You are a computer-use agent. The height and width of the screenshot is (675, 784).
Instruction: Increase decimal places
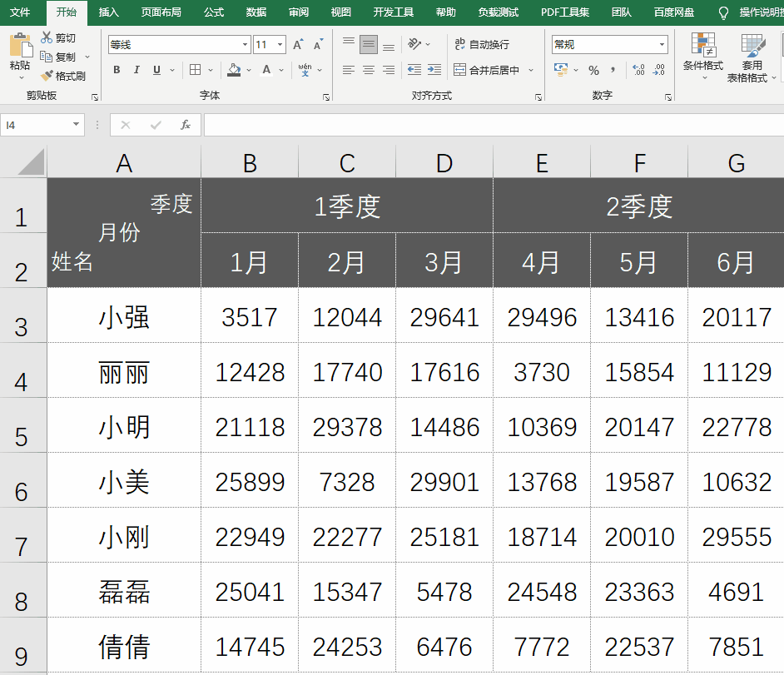(638, 70)
